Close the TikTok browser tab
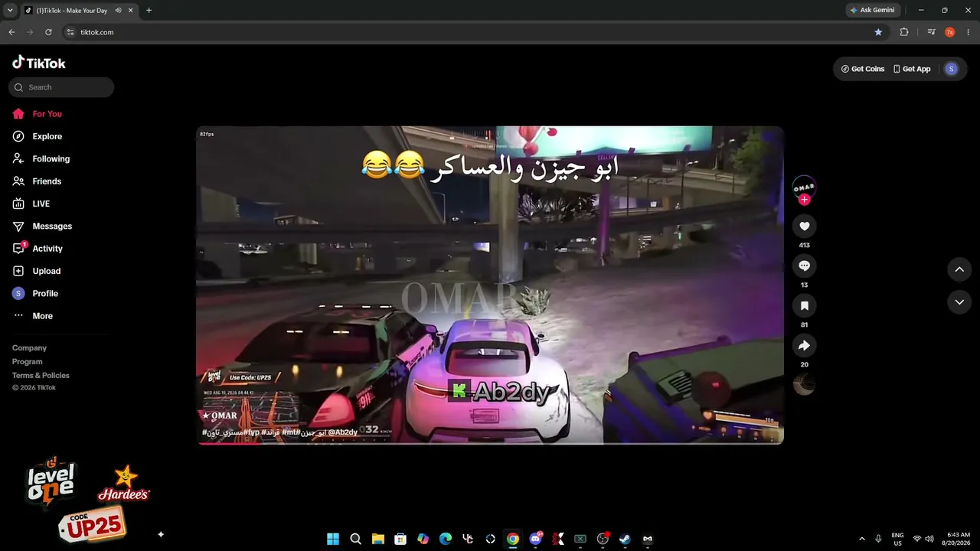980x551 pixels. (x=129, y=11)
